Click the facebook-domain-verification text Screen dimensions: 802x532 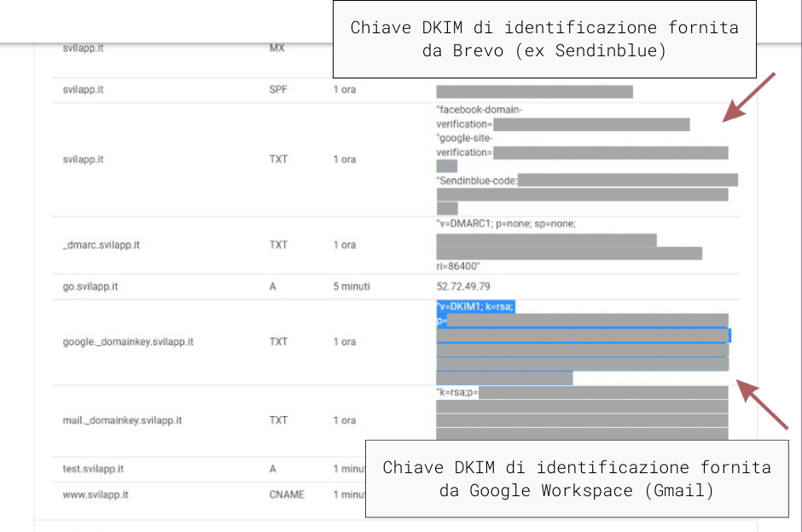point(479,110)
